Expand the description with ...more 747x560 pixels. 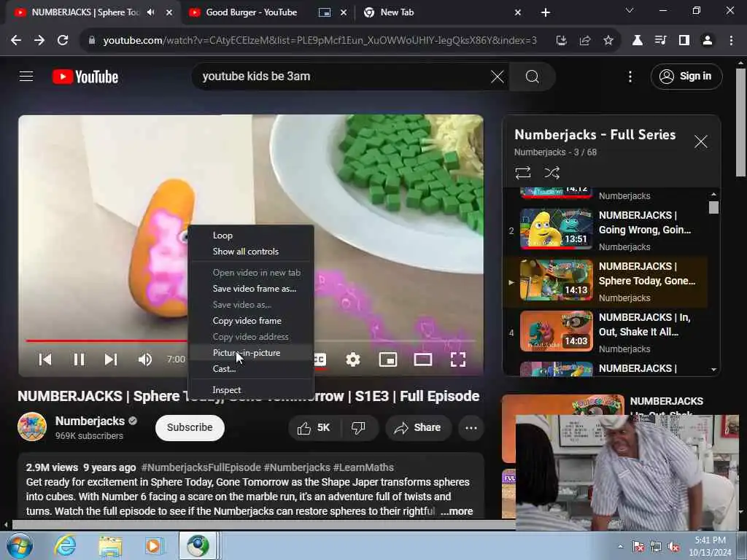pos(457,511)
